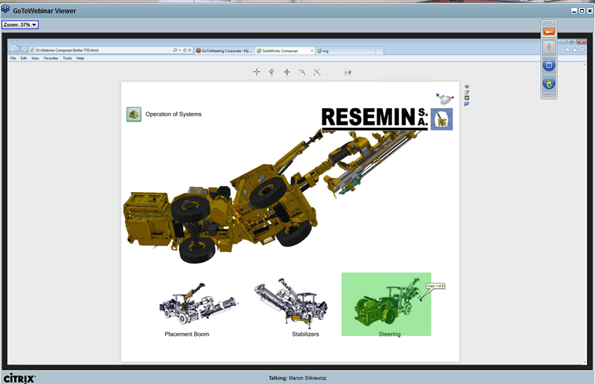Screen dimensions: 595x384
Task: Click the bold plus-shaped pan tool icon
Action: [287, 72]
